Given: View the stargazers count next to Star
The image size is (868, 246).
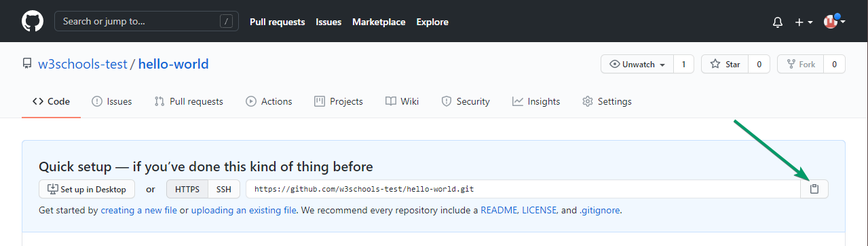Looking at the screenshot, I should 759,65.
